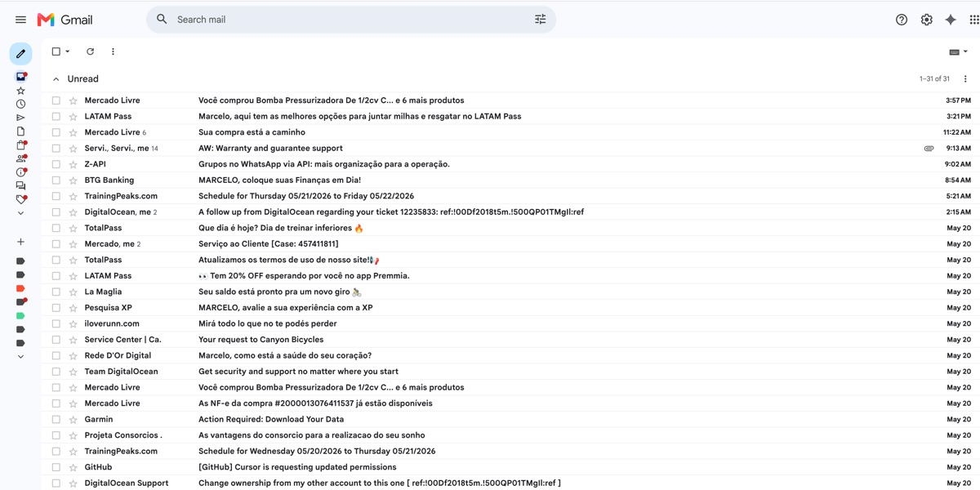
Task: Create new label with plus icon
Action: coord(20,242)
